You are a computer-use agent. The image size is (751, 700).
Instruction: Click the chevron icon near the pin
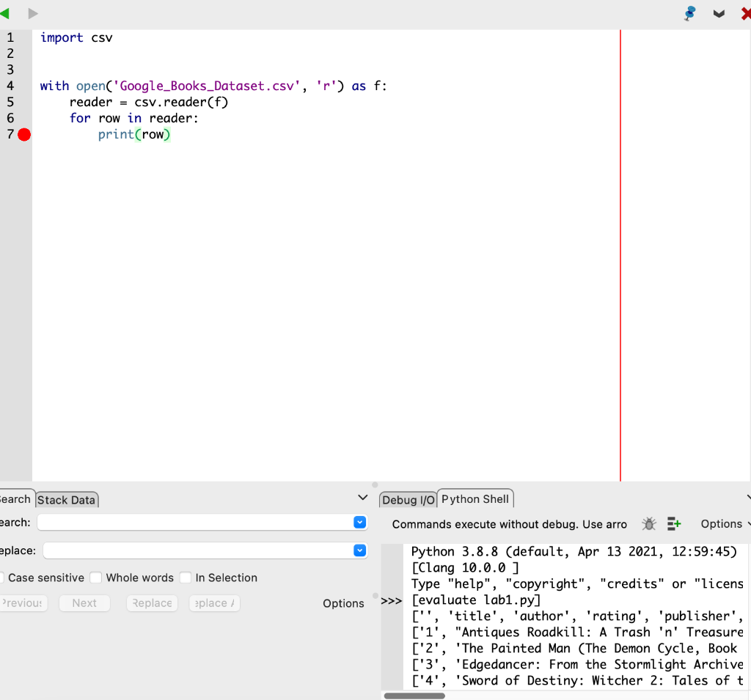[x=719, y=13]
